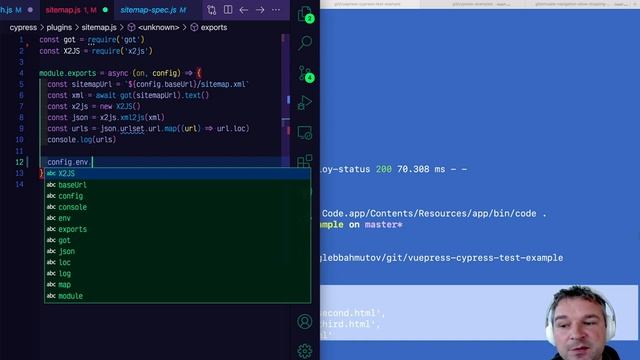Image resolution: width=640 pixels, height=360 pixels.
Task: Click 'config.env.' text on line 12
Action: (x=69, y=162)
